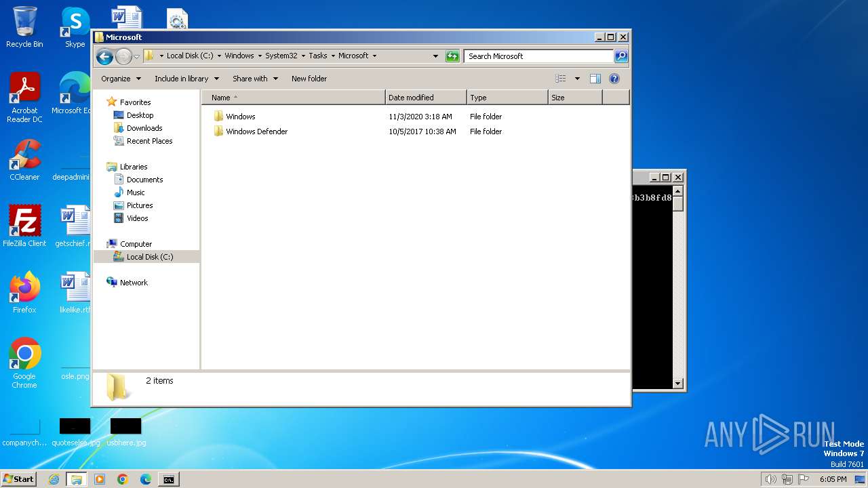This screenshot has width=868, height=488.
Task: Click the New folder button
Action: click(x=309, y=79)
